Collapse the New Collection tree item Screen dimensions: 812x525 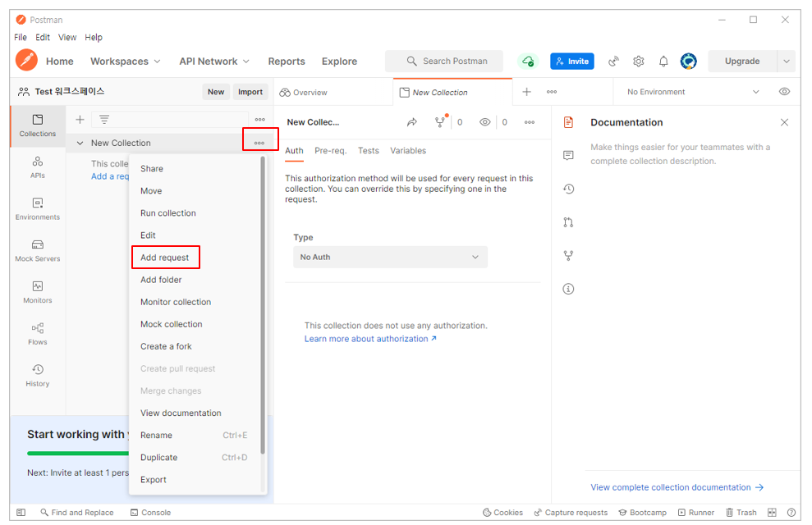tap(80, 143)
